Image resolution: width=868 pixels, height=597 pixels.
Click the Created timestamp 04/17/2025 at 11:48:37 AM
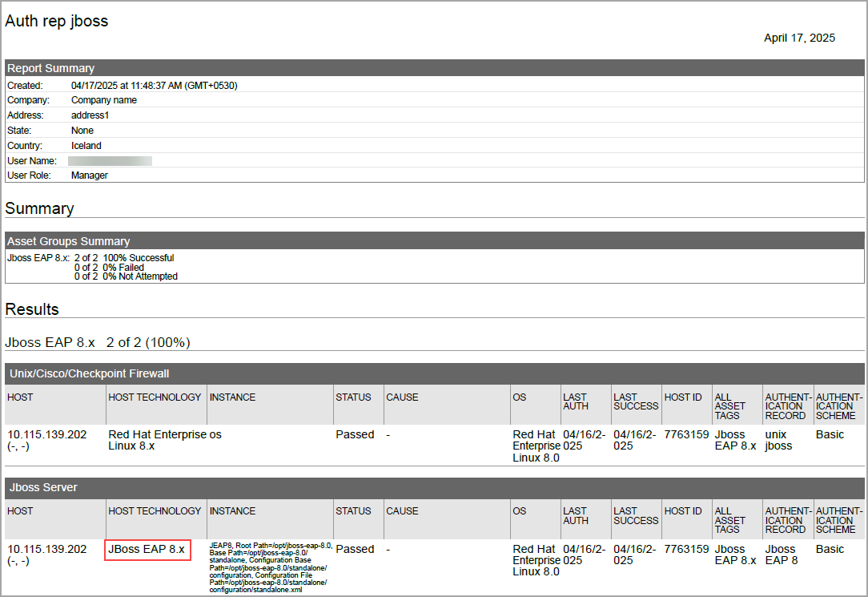pyautogui.click(x=155, y=85)
